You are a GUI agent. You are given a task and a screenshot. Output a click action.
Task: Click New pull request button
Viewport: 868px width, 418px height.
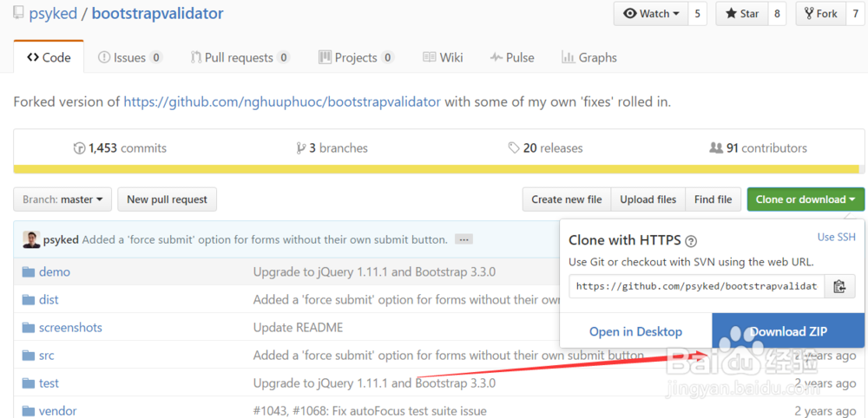(x=168, y=199)
